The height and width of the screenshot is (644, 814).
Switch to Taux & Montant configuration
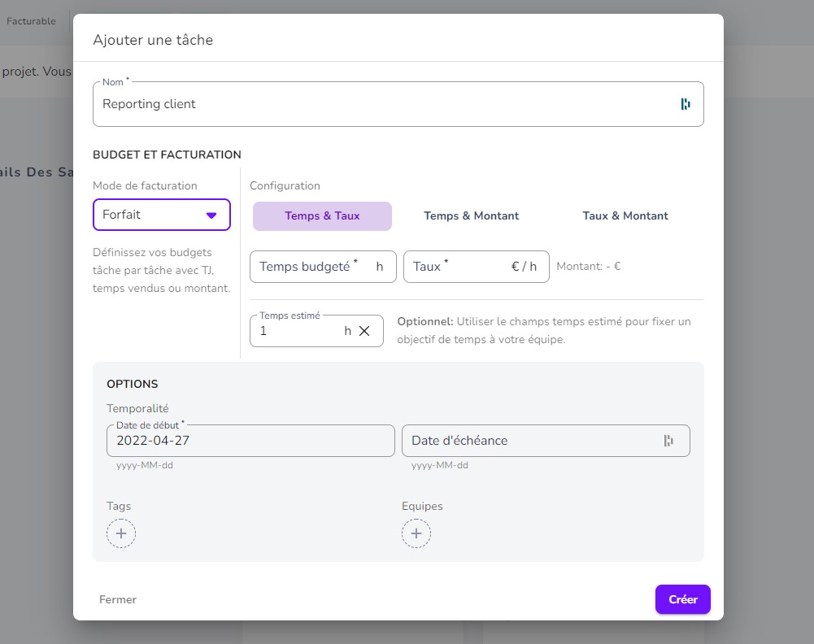pos(625,216)
